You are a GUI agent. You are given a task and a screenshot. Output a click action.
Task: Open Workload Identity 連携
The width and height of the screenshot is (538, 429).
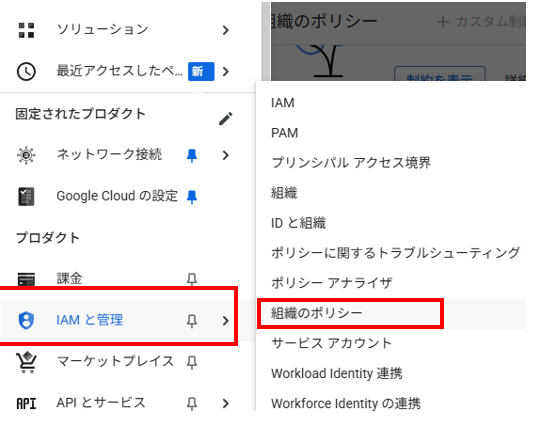click(x=337, y=373)
